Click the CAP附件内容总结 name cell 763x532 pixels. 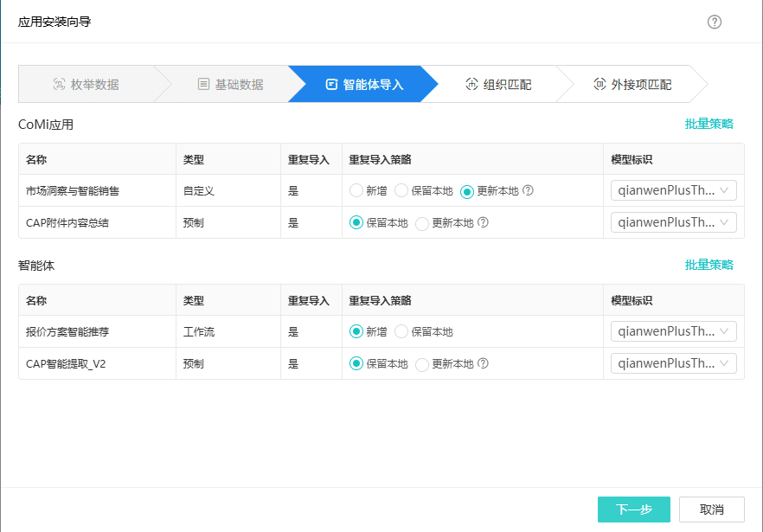(x=97, y=222)
